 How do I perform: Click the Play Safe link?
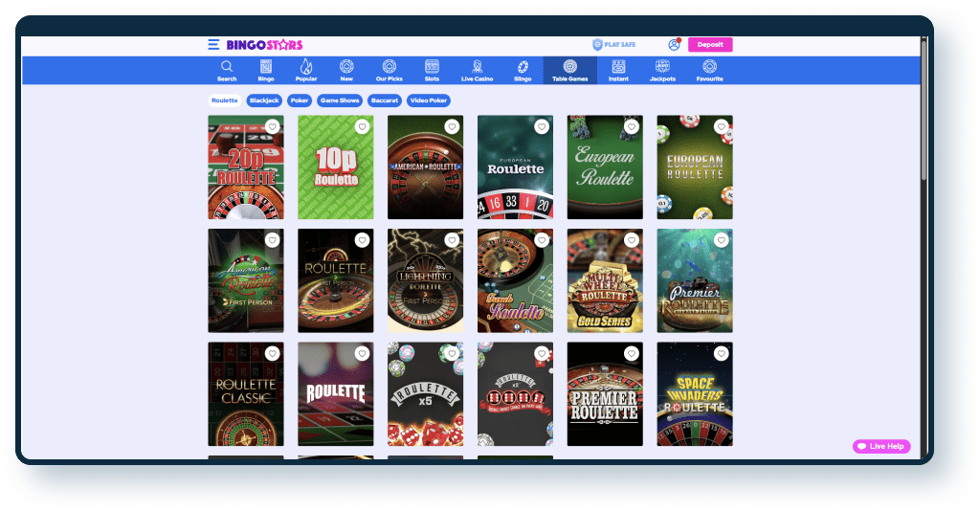[613, 45]
